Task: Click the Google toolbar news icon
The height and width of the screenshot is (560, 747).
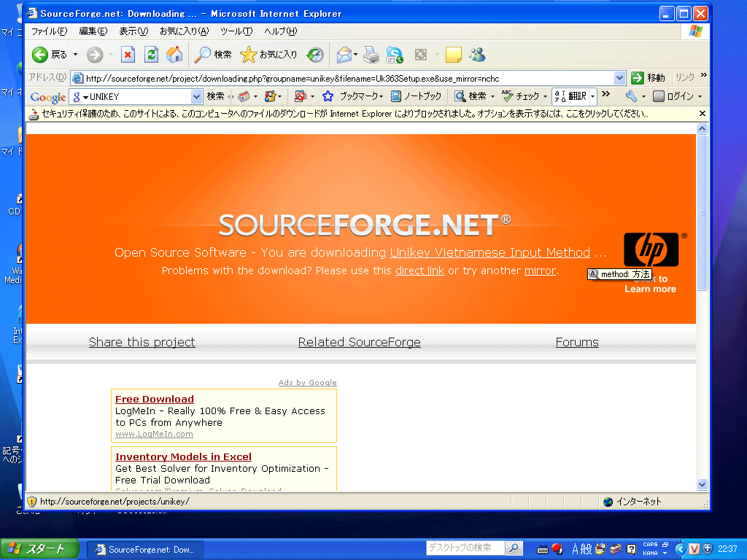Action: tap(244, 96)
